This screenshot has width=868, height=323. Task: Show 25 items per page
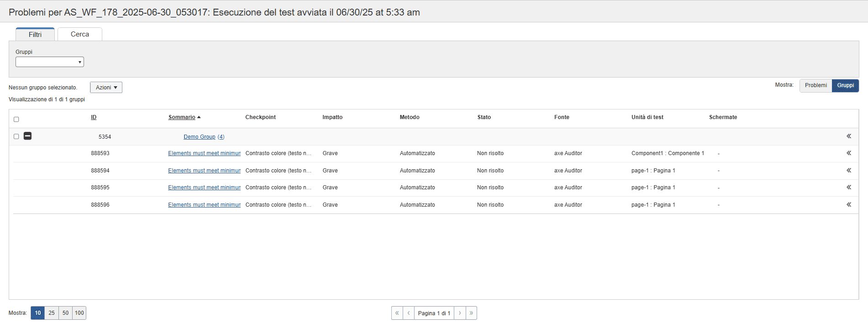[x=52, y=313]
